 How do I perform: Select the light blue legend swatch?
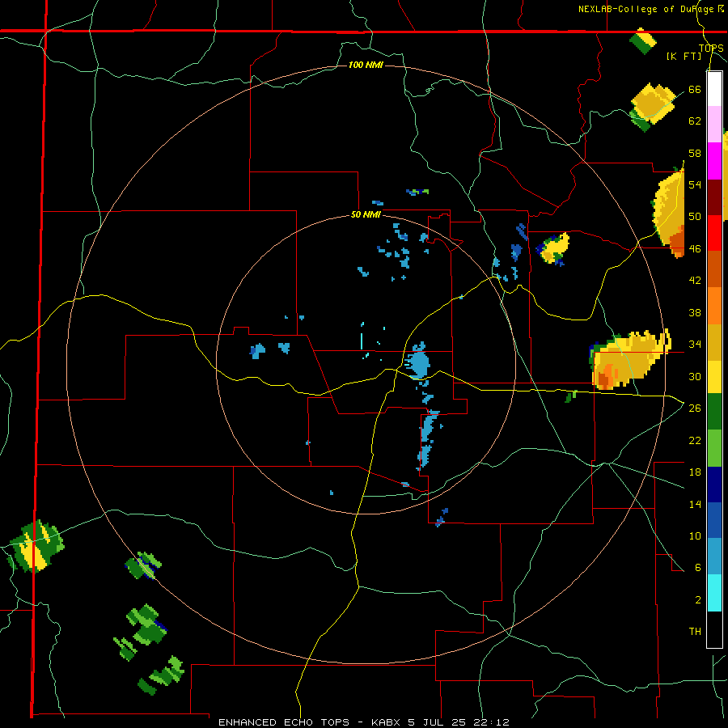click(x=714, y=557)
